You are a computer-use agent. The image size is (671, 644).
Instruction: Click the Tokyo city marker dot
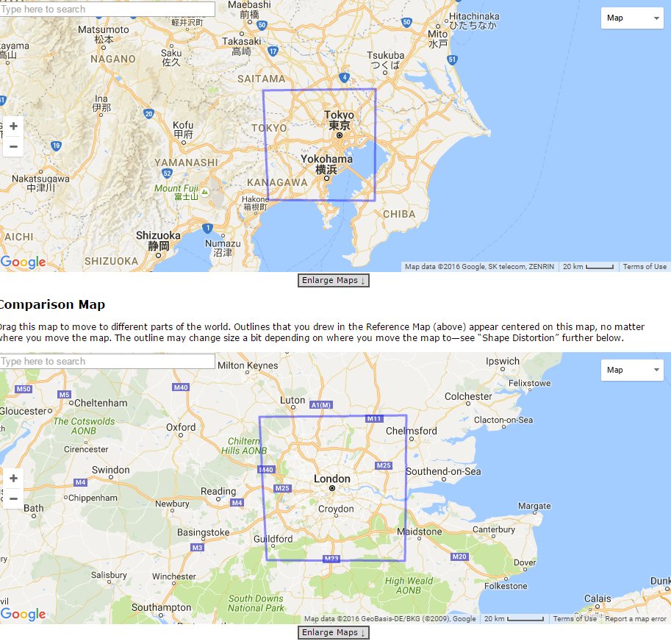coord(340,135)
